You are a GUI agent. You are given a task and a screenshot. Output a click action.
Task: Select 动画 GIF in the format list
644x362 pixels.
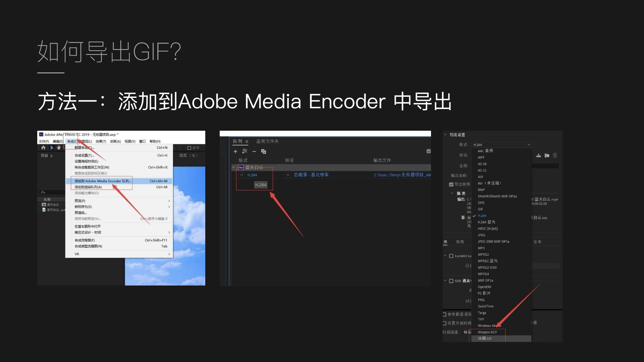485,339
